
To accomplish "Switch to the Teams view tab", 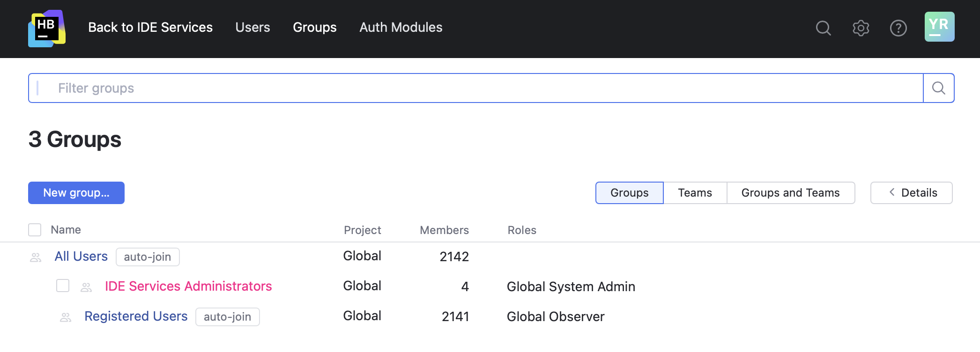I will (695, 193).
